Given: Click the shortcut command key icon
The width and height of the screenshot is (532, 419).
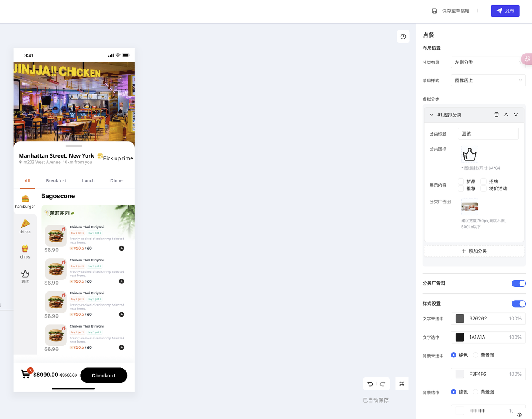Looking at the screenshot, I should point(402,384).
